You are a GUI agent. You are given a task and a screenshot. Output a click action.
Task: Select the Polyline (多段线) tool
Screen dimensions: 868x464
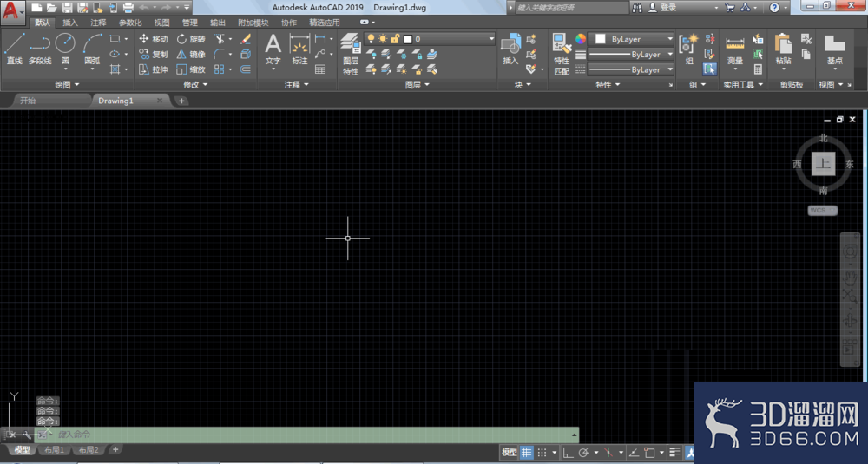39,49
